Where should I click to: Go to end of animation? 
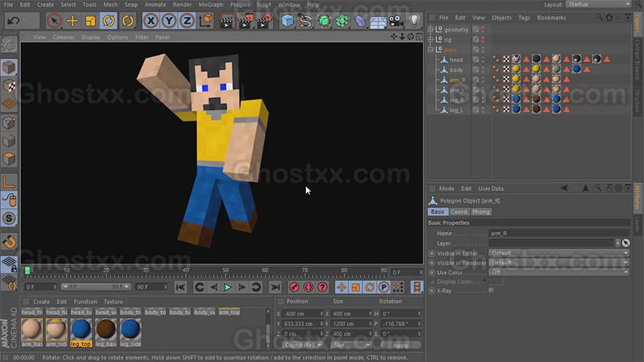(275, 287)
